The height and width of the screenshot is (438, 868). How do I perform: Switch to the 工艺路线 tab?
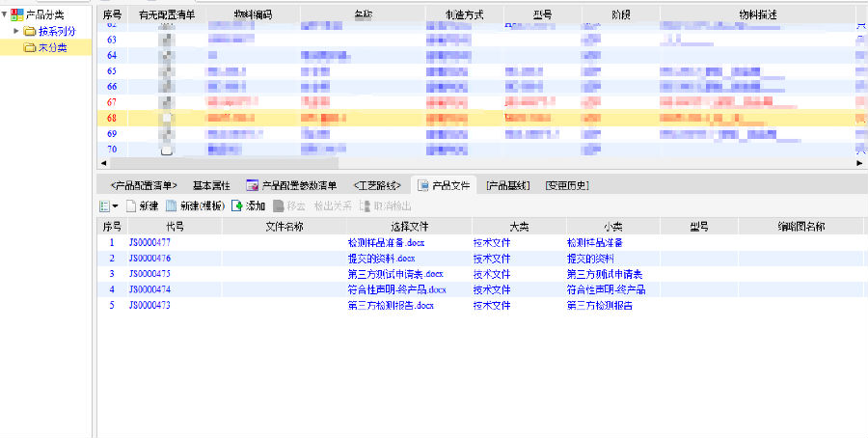coord(377,184)
